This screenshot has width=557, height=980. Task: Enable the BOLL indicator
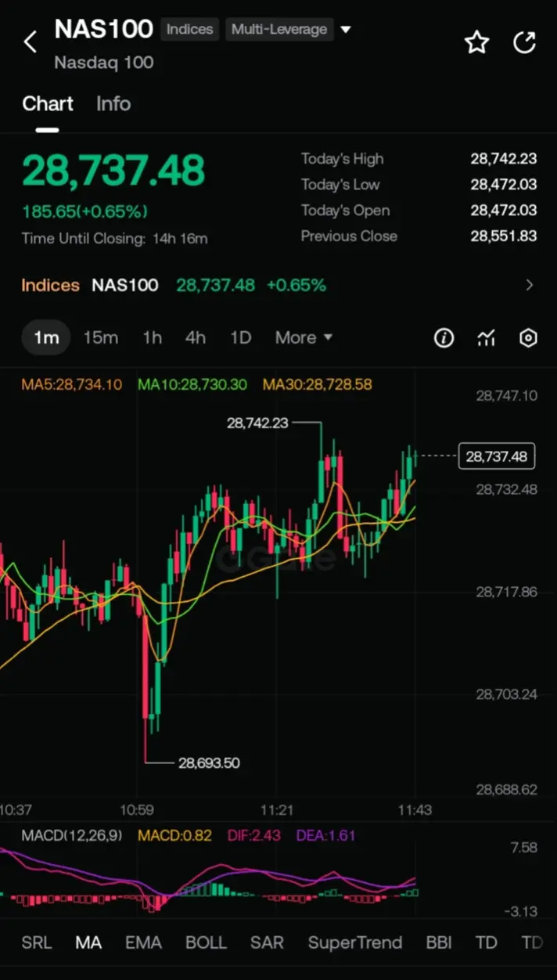click(x=206, y=942)
